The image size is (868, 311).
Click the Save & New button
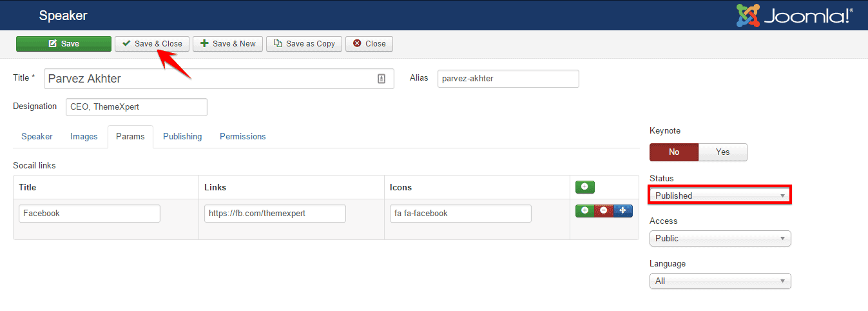(227, 44)
